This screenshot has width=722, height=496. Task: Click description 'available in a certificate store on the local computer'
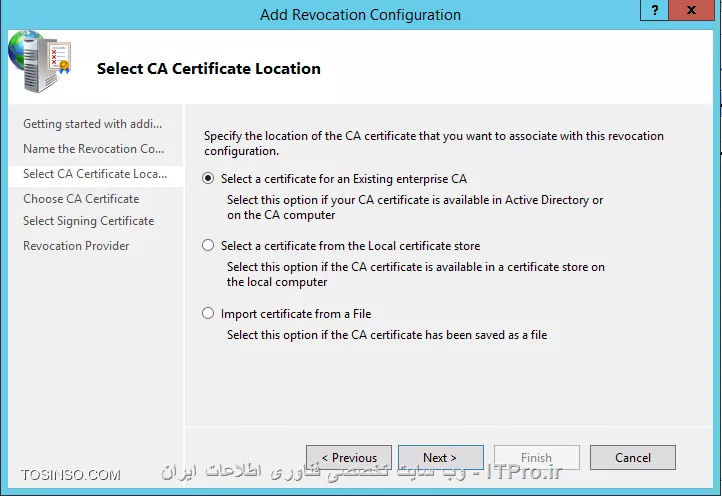(415, 274)
